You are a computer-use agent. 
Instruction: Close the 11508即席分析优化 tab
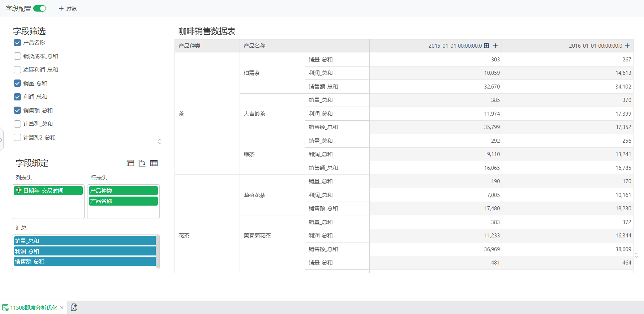[x=62, y=308]
